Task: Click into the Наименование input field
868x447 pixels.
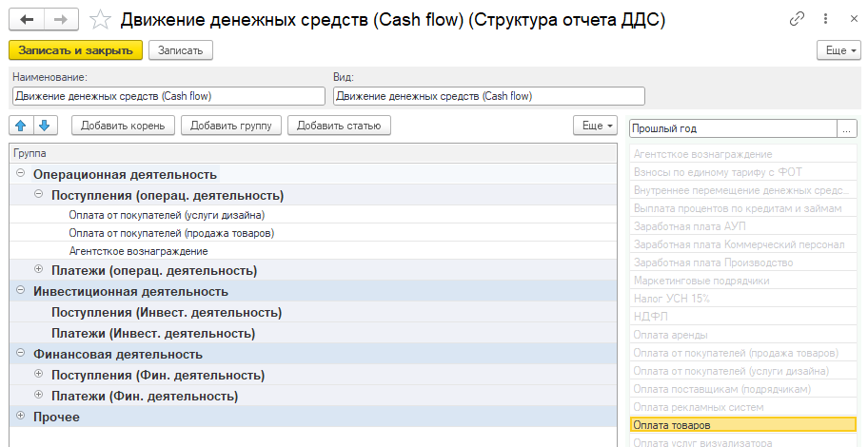Action: (x=168, y=96)
